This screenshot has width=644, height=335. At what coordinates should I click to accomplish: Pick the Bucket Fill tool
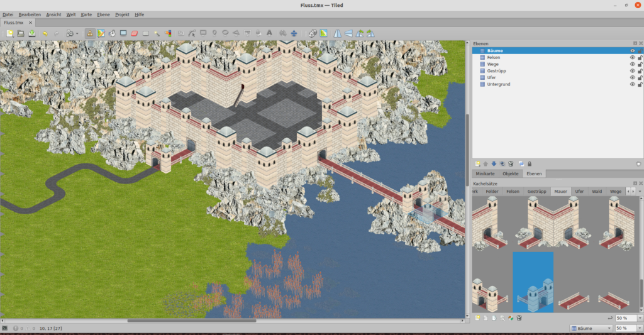pos(112,33)
